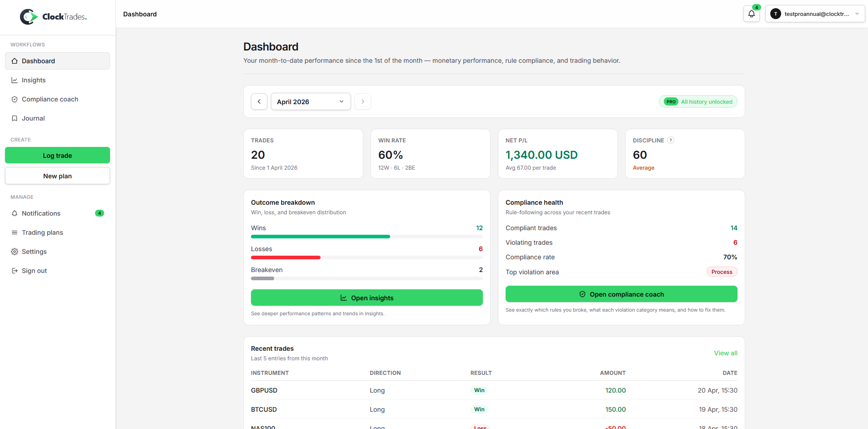Viewport: 868px width, 429px height.
Task: Click the Discipline help question mark
Action: pos(670,140)
